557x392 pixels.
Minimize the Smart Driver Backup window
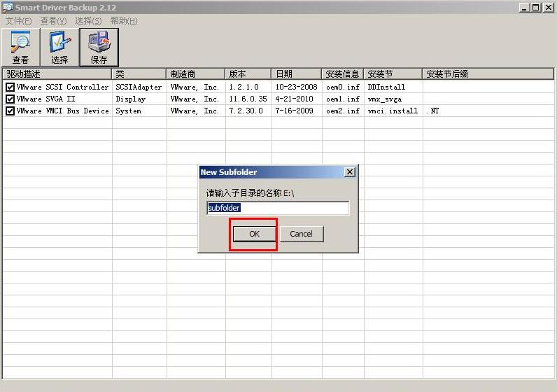point(524,8)
